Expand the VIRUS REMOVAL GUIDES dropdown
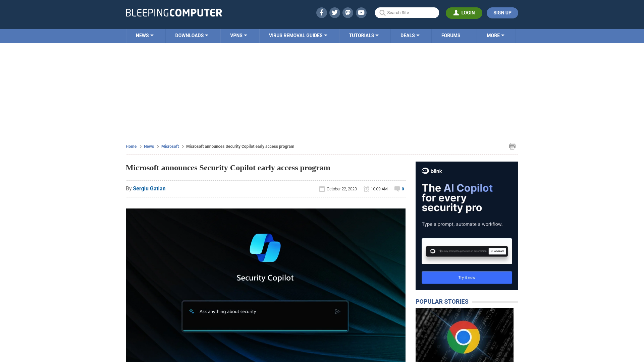 pos(298,35)
